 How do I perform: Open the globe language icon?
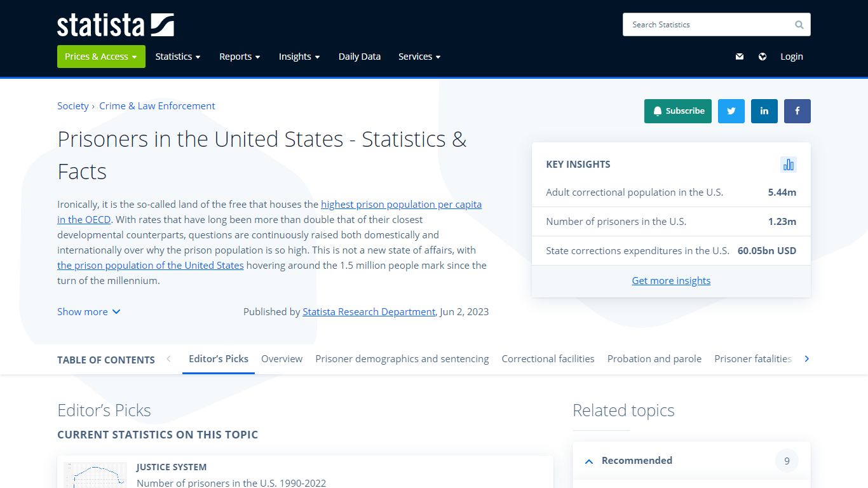pos(763,57)
